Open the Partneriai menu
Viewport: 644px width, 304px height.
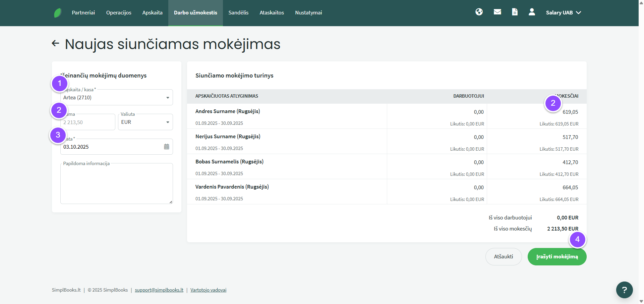coord(83,13)
